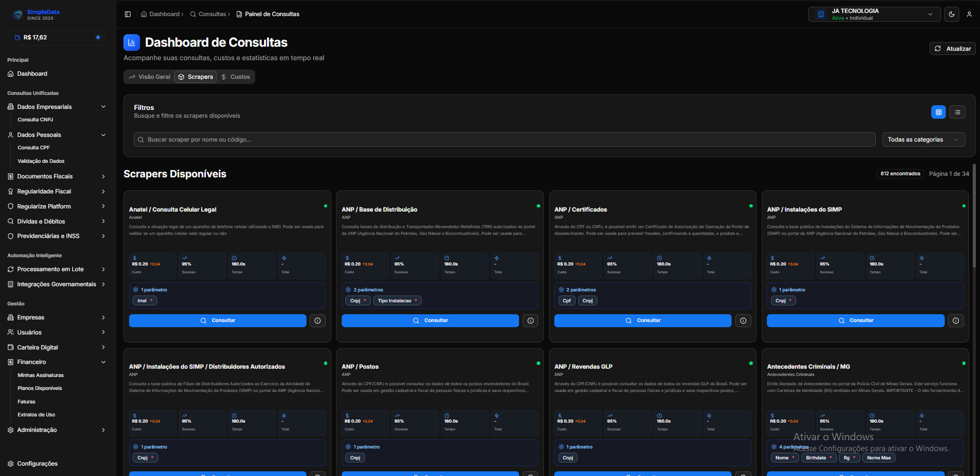Select the Processamento em Lote sidebar icon

10,269
